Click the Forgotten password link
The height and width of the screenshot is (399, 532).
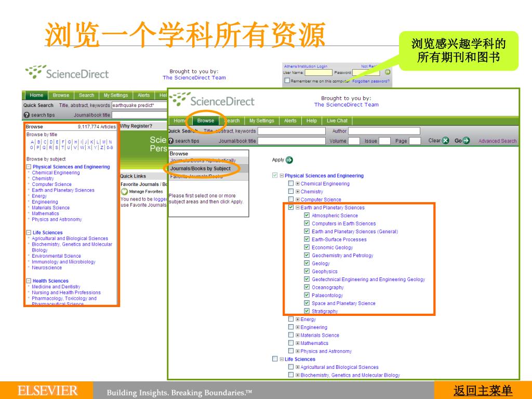coord(371,81)
